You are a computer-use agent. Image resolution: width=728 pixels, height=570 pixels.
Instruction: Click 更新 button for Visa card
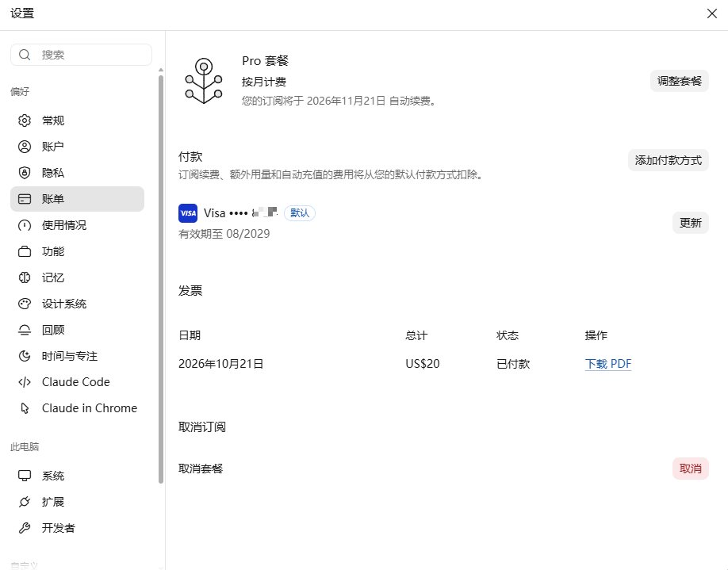coord(691,223)
